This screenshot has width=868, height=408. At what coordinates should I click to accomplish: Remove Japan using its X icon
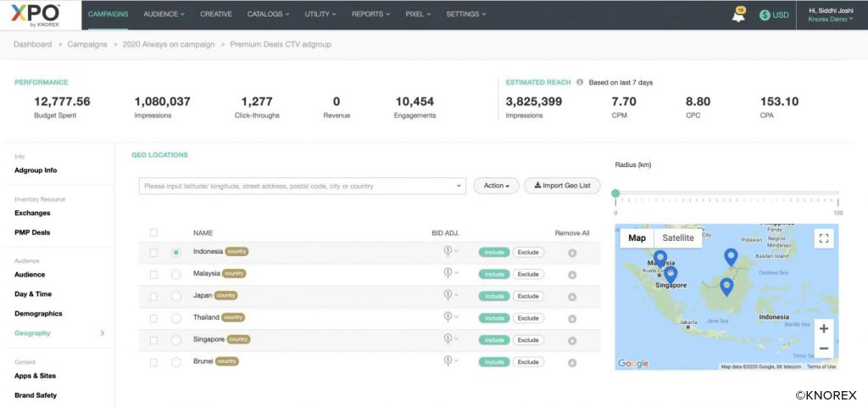coord(572,296)
